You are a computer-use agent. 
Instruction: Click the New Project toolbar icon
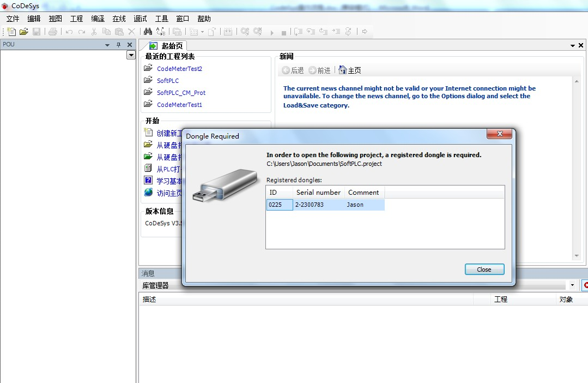click(x=11, y=32)
